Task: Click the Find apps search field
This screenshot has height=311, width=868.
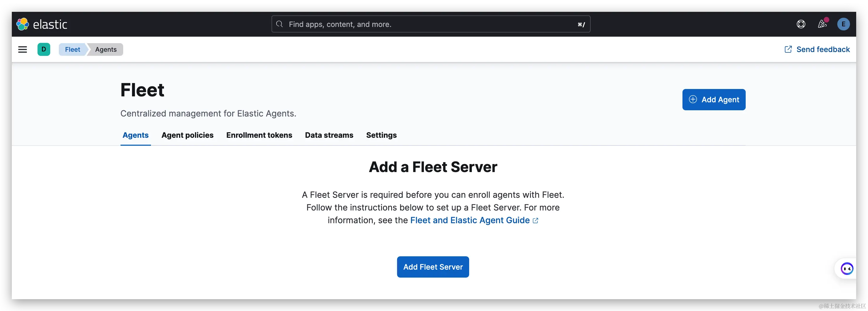Action: pyautogui.click(x=431, y=24)
